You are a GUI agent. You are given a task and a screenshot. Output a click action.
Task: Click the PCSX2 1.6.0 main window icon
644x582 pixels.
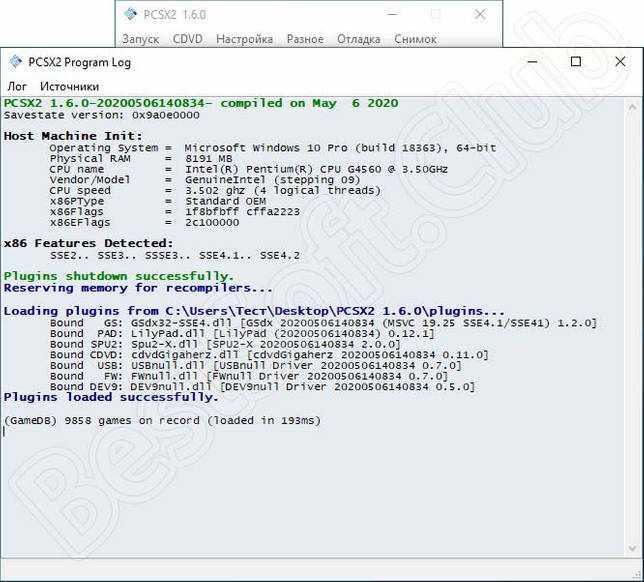click(x=131, y=14)
